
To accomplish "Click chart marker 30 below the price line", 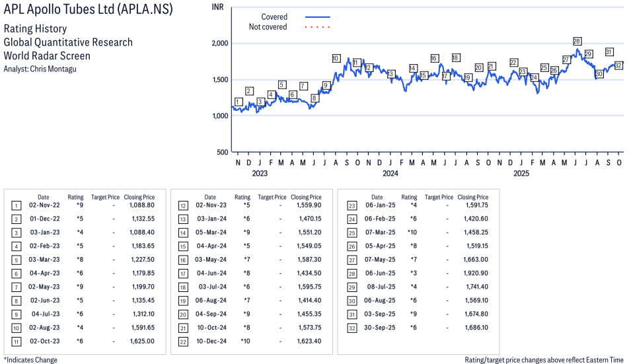I will [x=599, y=74].
